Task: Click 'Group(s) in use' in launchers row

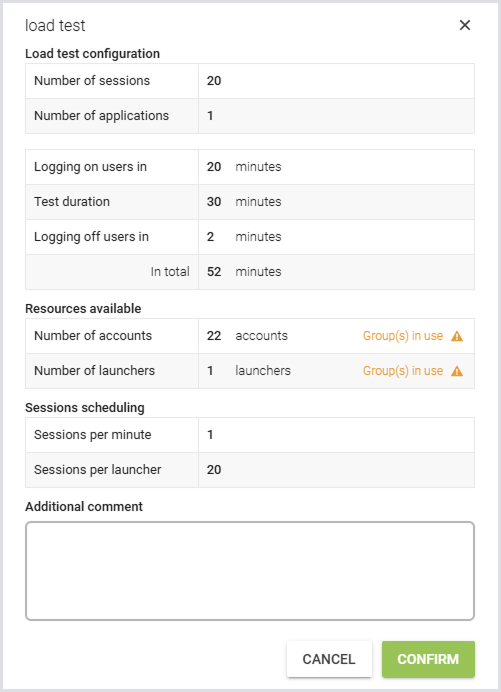Action: 403,371
